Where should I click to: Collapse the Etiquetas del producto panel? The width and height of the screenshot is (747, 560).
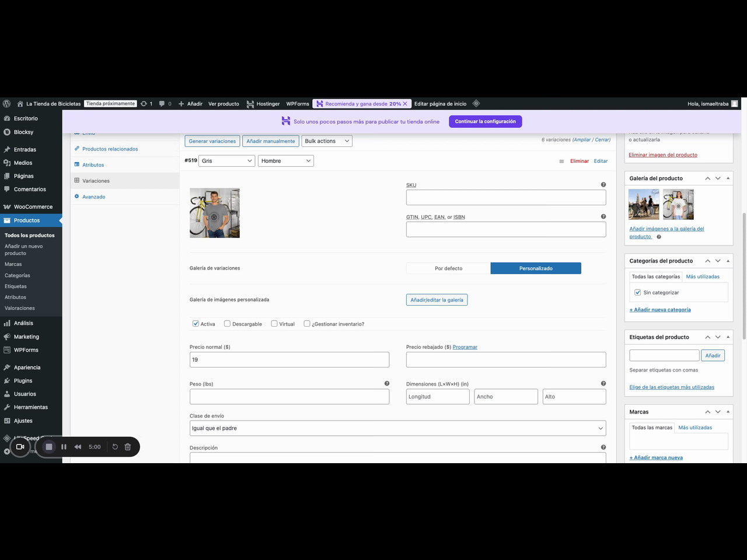coord(728,337)
